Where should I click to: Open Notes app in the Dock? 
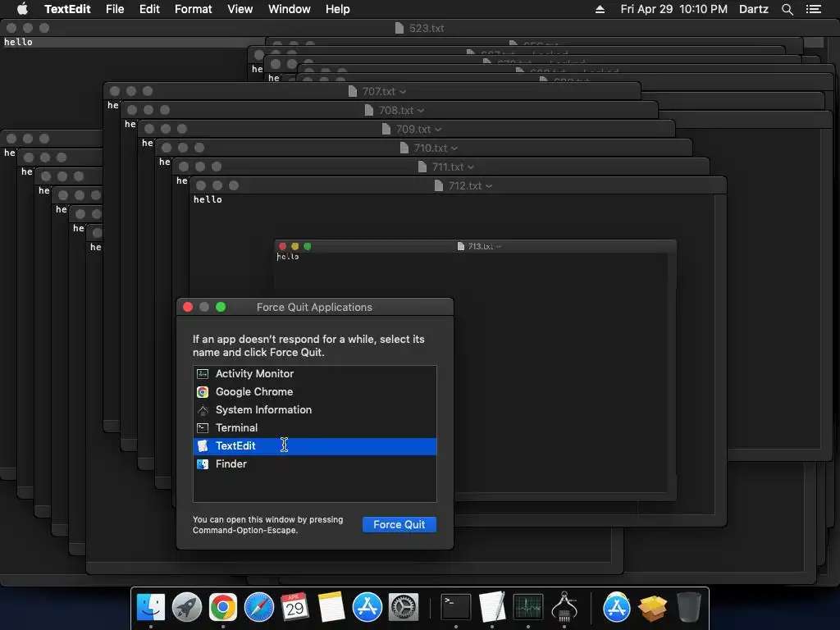coord(331,607)
